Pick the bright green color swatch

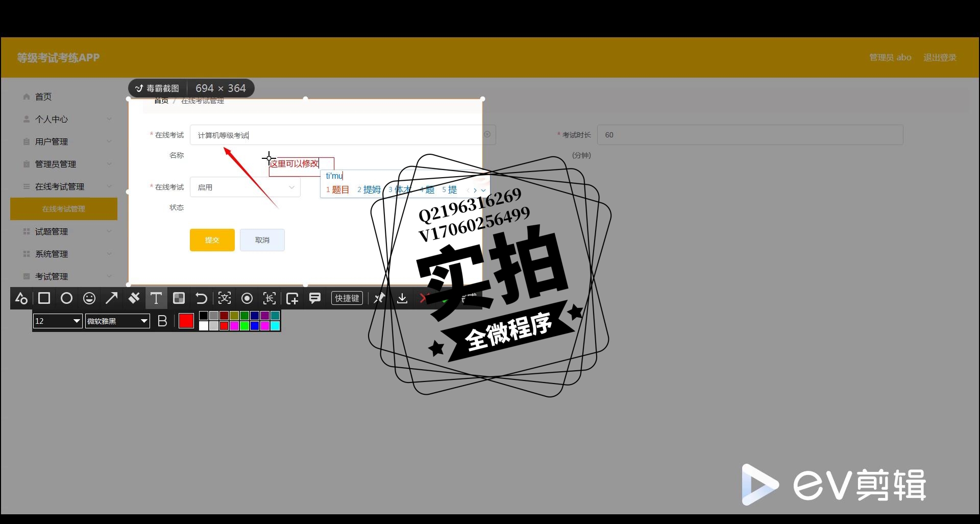pyautogui.click(x=244, y=326)
